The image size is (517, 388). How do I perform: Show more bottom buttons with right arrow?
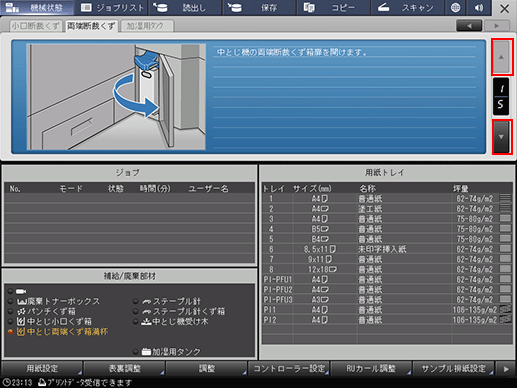(x=506, y=369)
